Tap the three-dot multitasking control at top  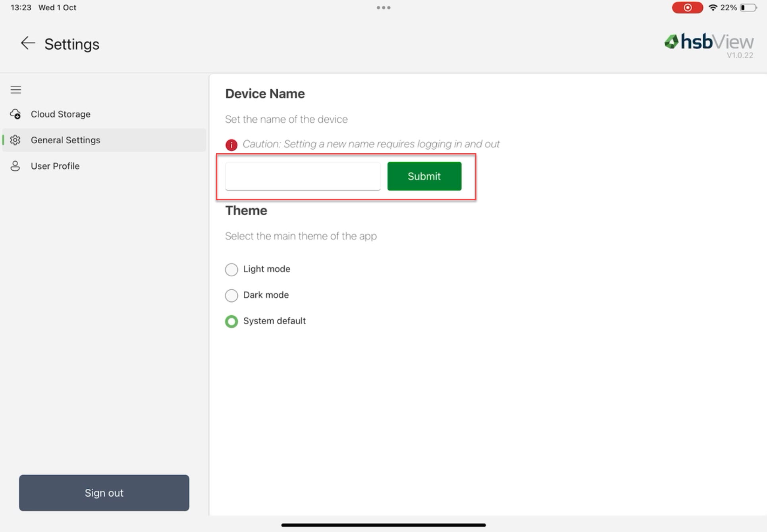[383, 8]
